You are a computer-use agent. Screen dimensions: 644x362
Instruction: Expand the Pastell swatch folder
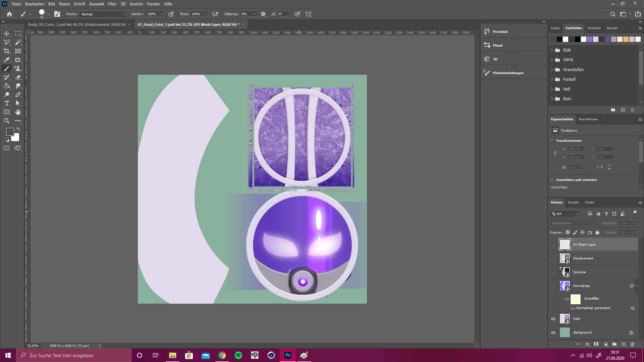(x=552, y=79)
